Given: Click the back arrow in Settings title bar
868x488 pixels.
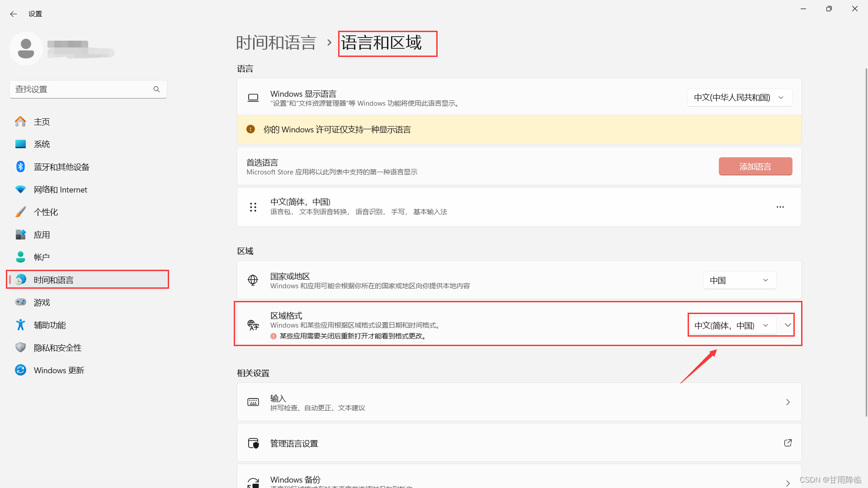Looking at the screenshot, I should (x=14, y=14).
